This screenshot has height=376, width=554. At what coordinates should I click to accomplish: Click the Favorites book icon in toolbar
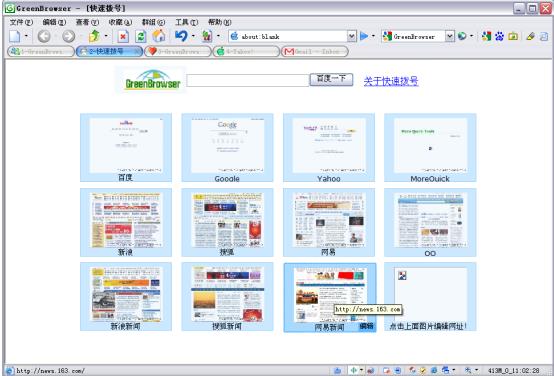[x=207, y=36]
